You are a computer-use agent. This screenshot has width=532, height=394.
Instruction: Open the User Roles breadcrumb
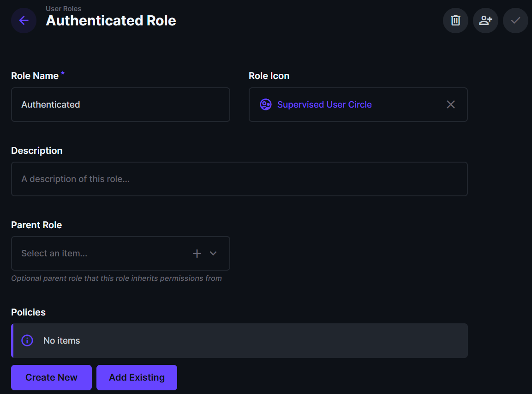[x=63, y=9]
